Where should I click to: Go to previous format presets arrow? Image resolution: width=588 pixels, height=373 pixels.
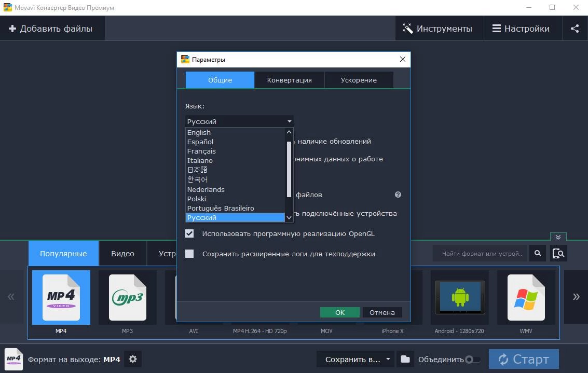[x=11, y=297]
